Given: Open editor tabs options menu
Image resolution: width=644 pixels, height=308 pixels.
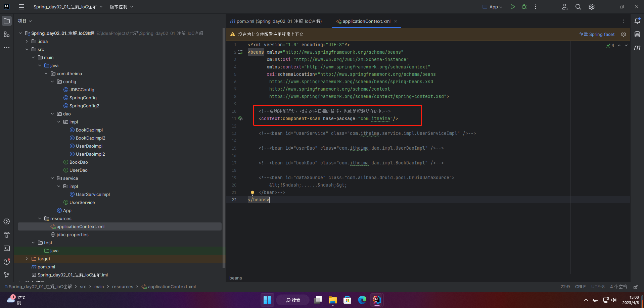Looking at the screenshot, I should (624, 21).
